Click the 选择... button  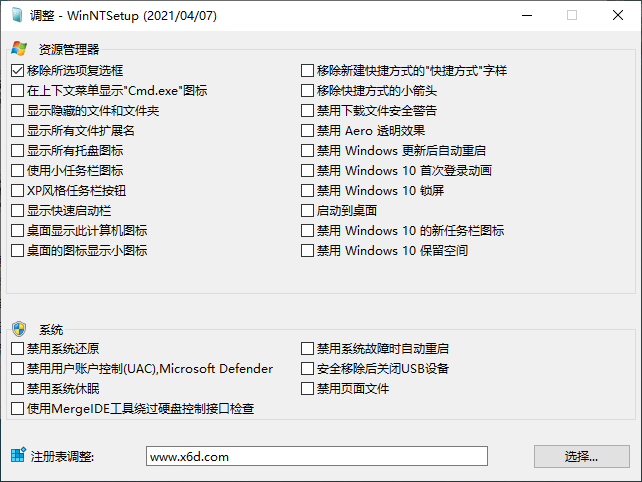click(582, 457)
